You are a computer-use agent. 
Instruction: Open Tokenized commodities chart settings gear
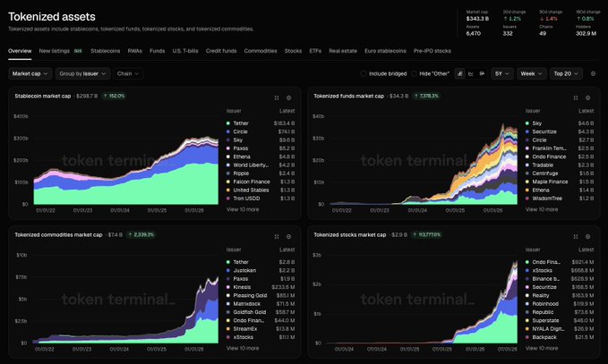[x=289, y=237]
